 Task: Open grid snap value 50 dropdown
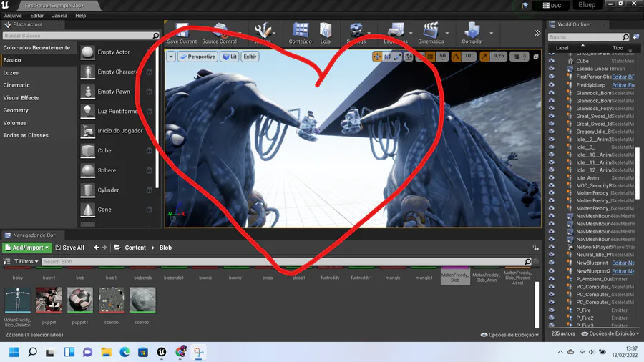pyautogui.click(x=442, y=57)
